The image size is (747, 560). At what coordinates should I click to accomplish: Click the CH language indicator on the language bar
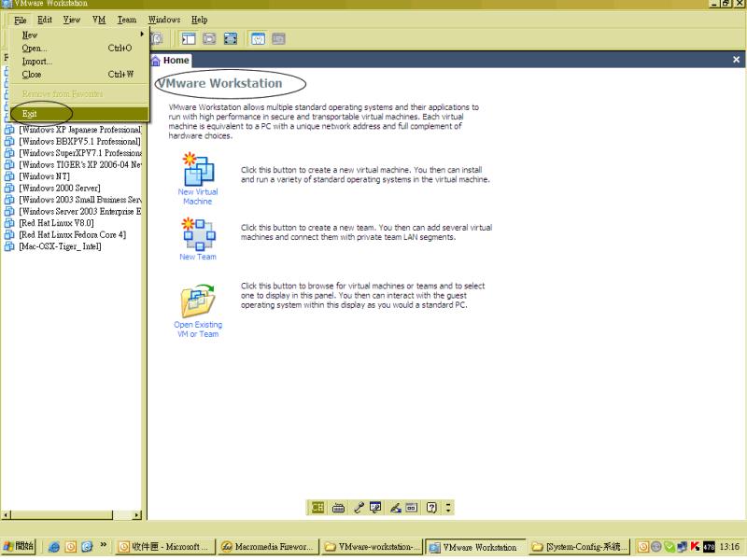coord(317,508)
